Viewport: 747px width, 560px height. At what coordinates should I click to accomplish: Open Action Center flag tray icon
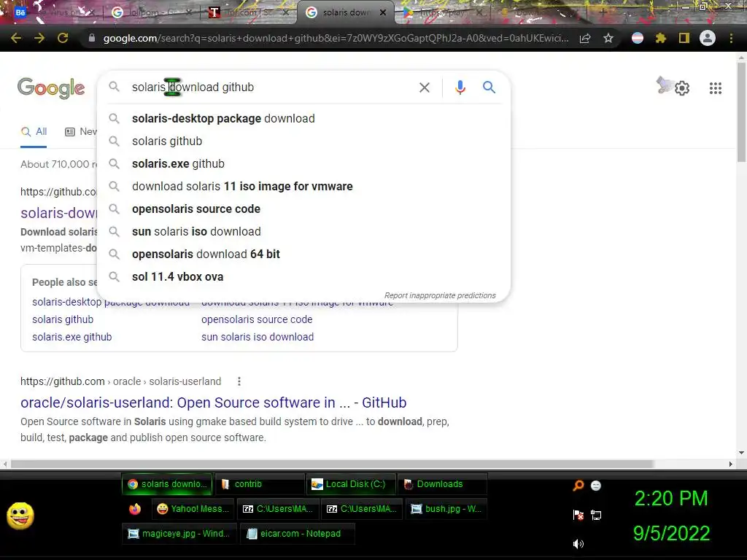578,516
